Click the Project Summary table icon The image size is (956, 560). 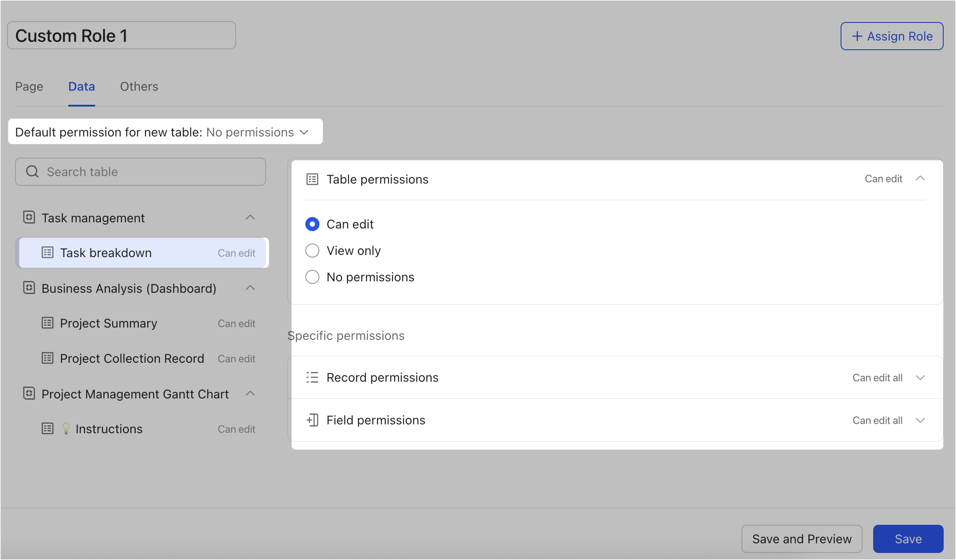[x=48, y=323]
